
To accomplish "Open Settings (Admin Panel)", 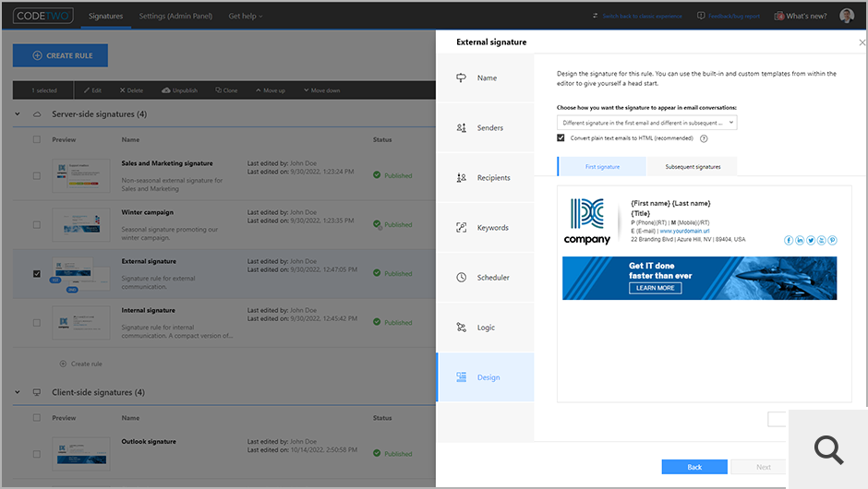I will [175, 16].
